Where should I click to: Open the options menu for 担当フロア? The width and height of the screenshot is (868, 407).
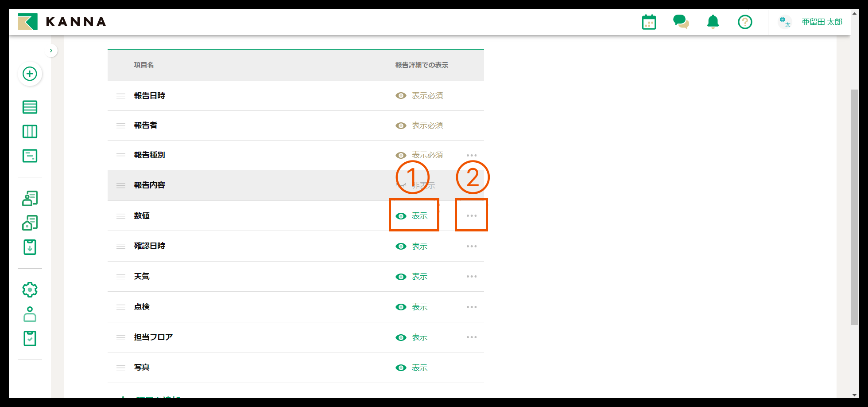tap(471, 337)
